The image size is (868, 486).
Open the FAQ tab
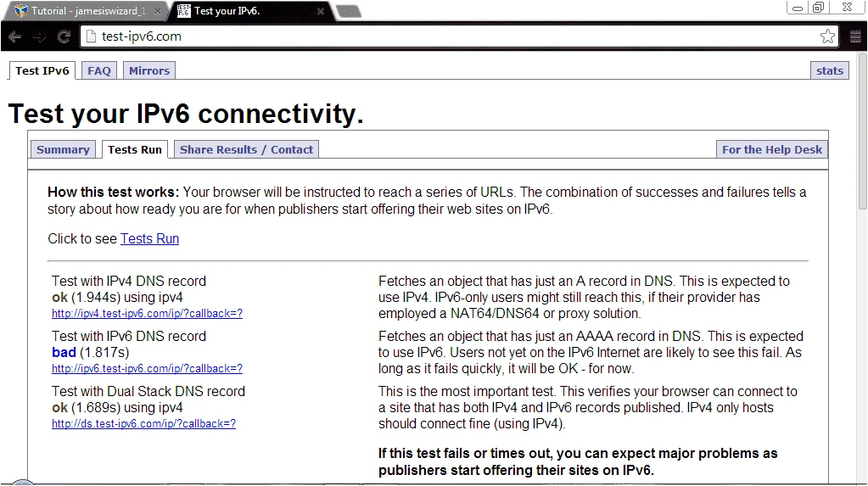point(99,71)
